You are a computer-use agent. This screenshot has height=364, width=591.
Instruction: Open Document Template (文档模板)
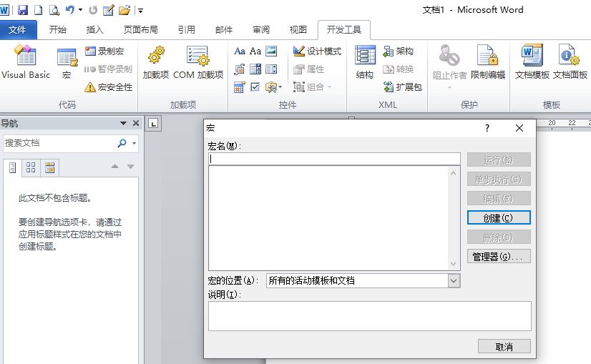pos(532,62)
